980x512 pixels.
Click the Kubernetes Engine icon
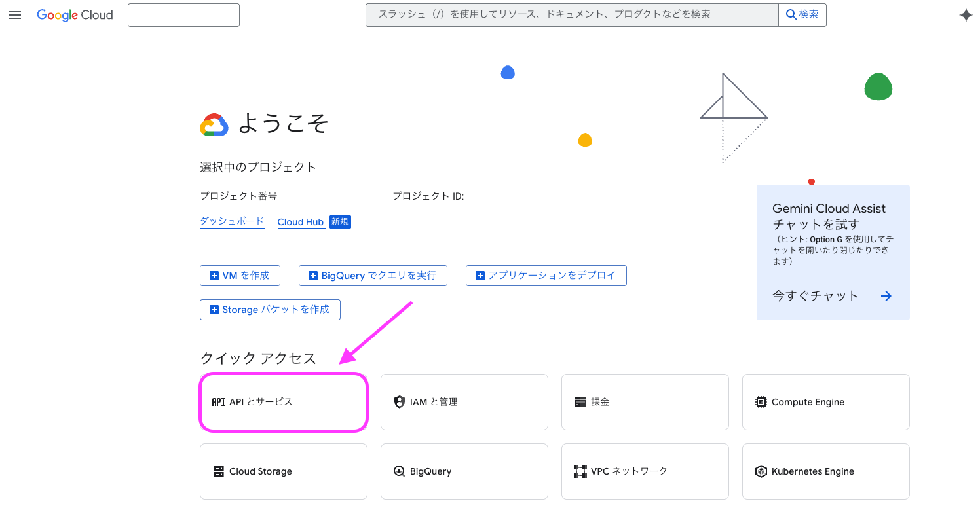pyautogui.click(x=761, y=471)
